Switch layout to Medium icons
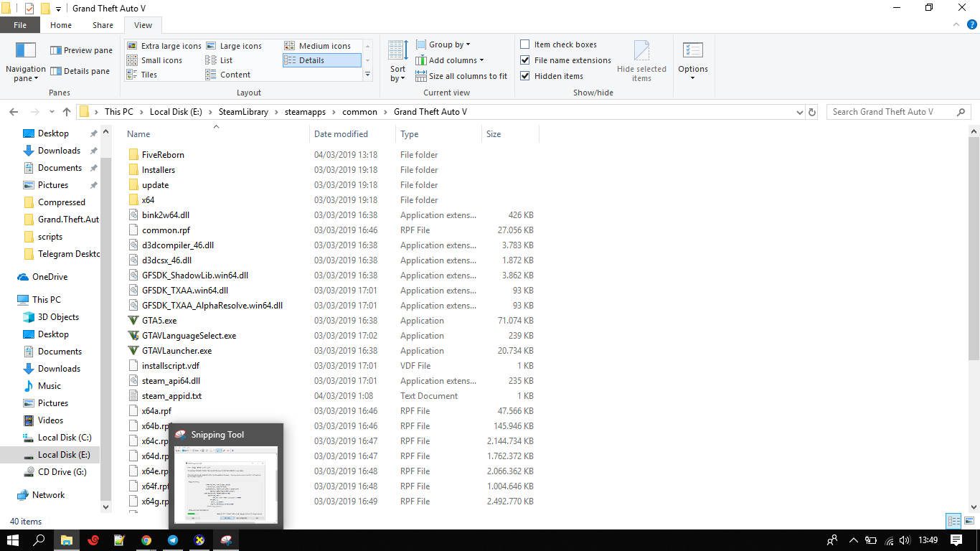 [318, 46]
